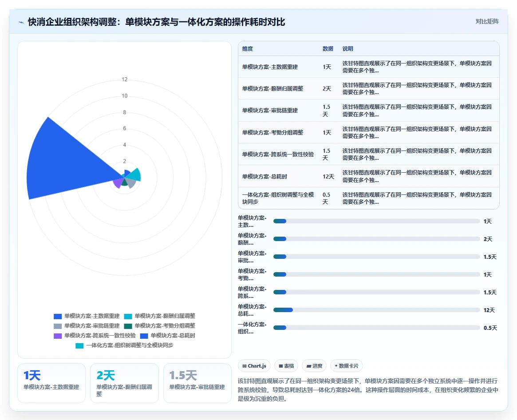This screenshot has height=420, width=517.
Task: Click the 12天 value in table
Action: point(328,177)
